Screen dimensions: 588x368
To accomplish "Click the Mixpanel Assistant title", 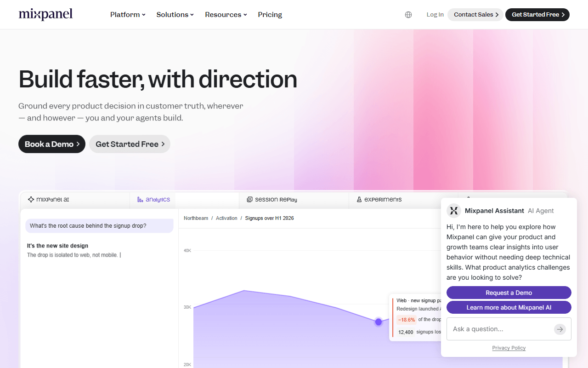I will pos(494,211).
